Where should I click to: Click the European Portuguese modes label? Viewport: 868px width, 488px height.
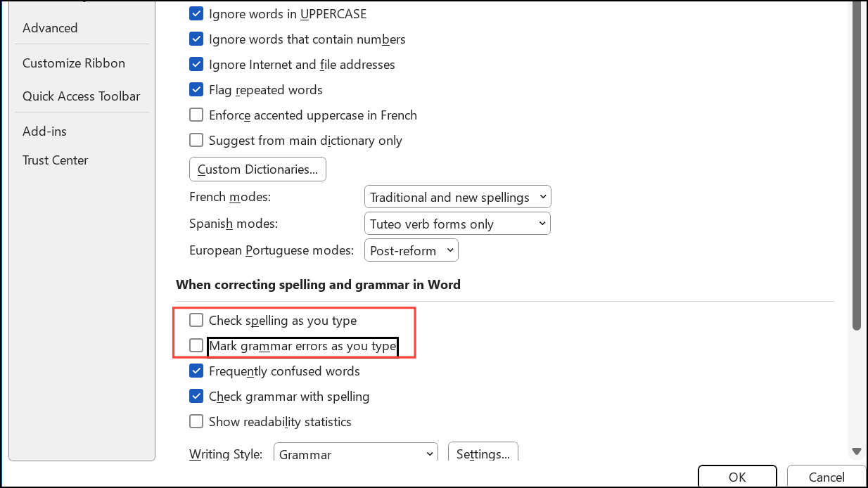(272, 250)
